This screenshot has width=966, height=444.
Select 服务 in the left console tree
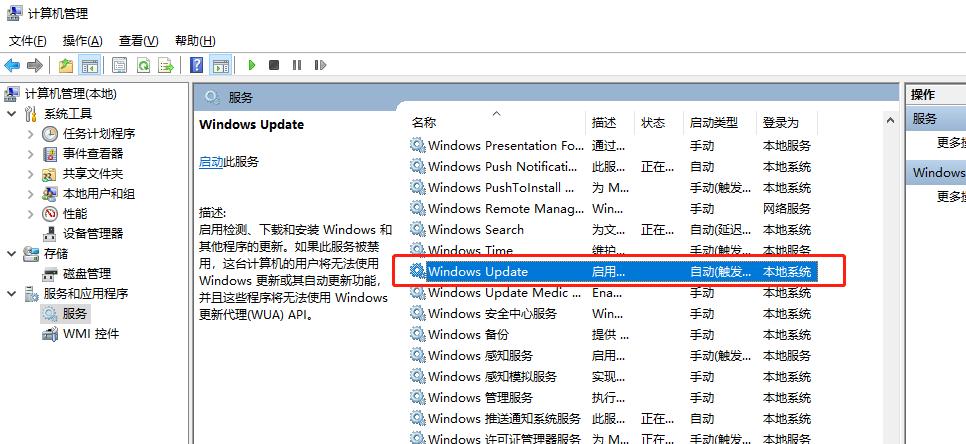pyautogui.click(x=75, y=314)
